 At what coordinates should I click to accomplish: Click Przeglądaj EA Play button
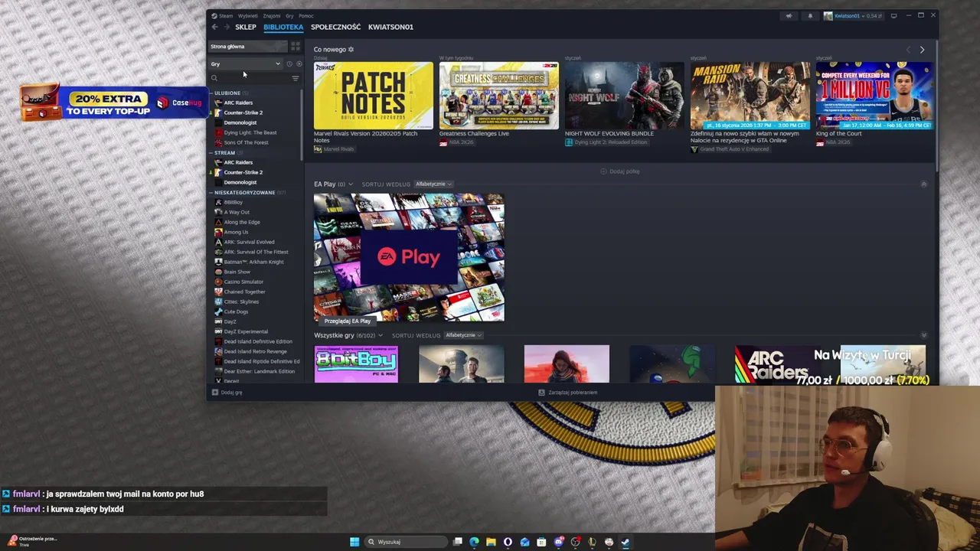347,321
